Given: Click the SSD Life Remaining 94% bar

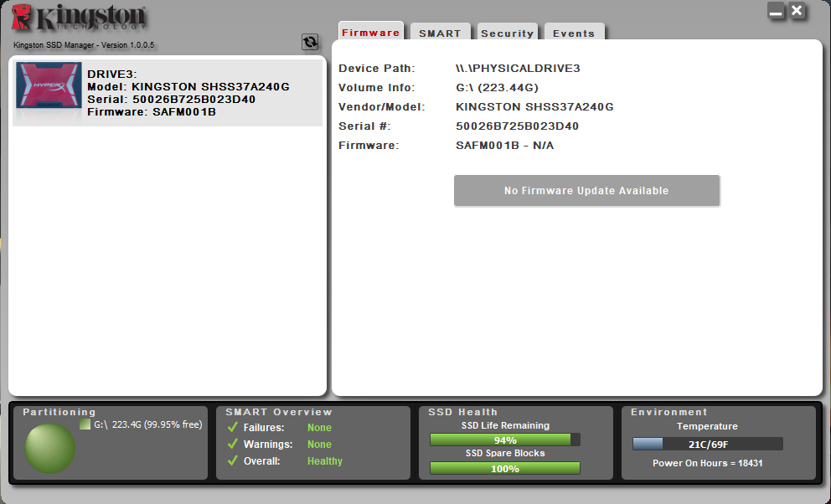Looking at the screenshot, I should (504, 440).
